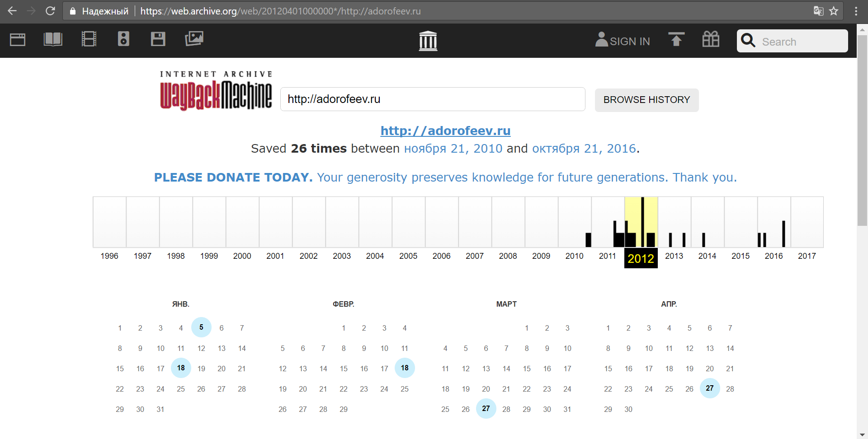Go back to the previous page

click(12, 11)
